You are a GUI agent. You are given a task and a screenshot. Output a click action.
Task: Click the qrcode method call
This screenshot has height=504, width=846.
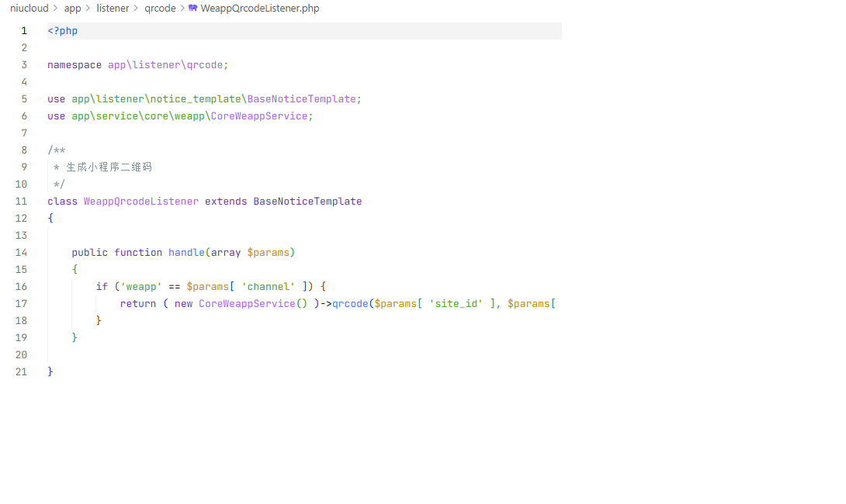point(349,303)
